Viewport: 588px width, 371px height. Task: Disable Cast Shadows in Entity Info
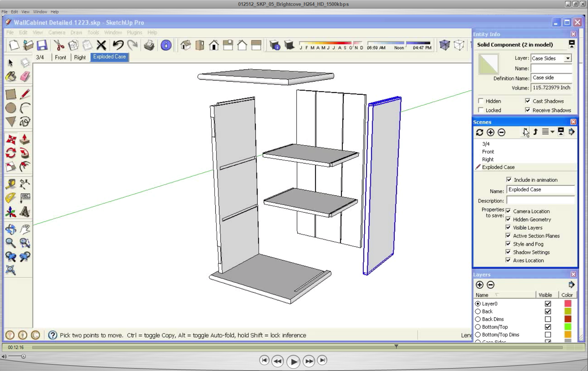coord(528,101)
